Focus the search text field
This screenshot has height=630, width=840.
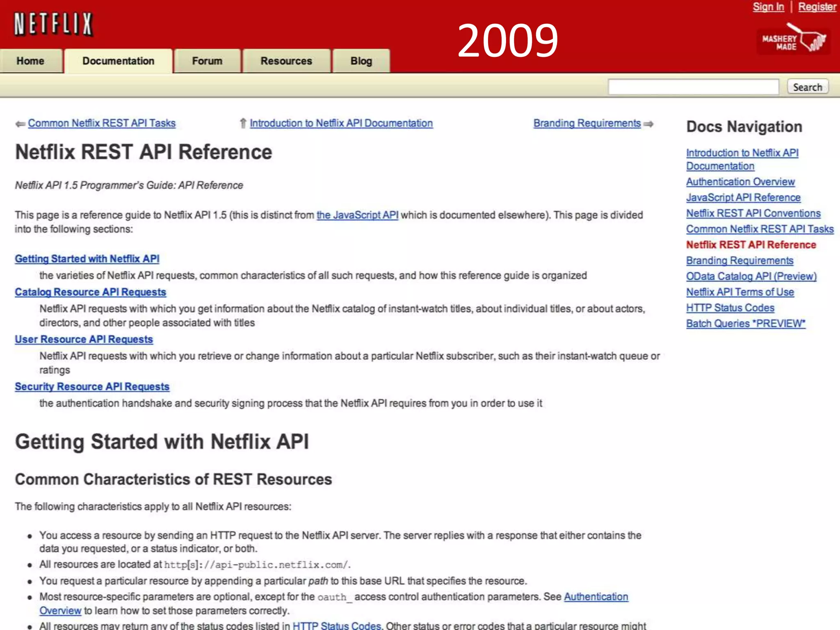[693, 87]
